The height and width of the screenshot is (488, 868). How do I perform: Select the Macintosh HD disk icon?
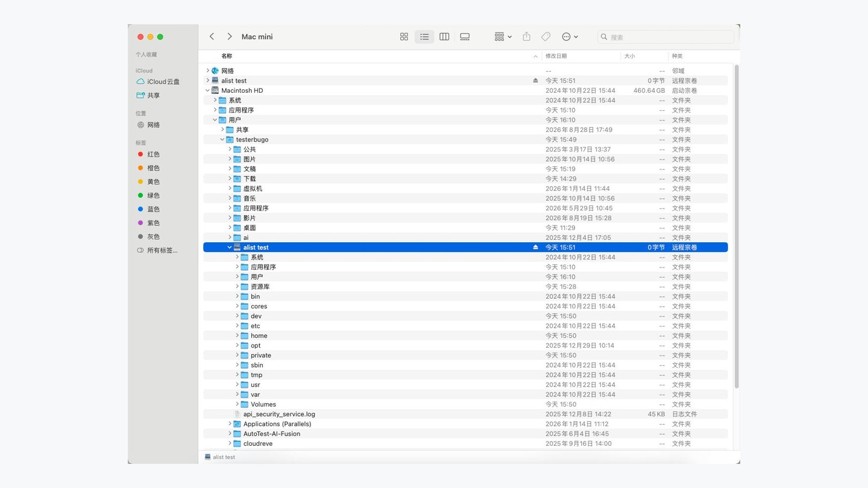(215, 90)
